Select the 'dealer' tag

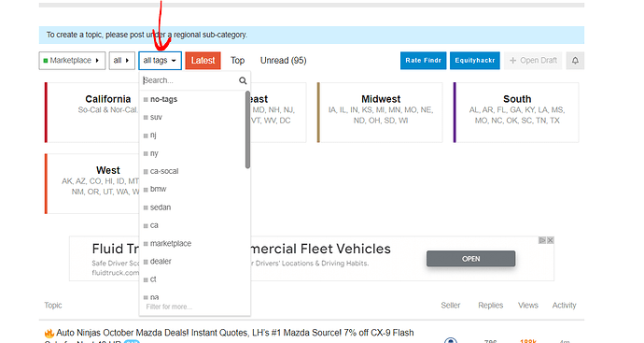tap(195, 261)
